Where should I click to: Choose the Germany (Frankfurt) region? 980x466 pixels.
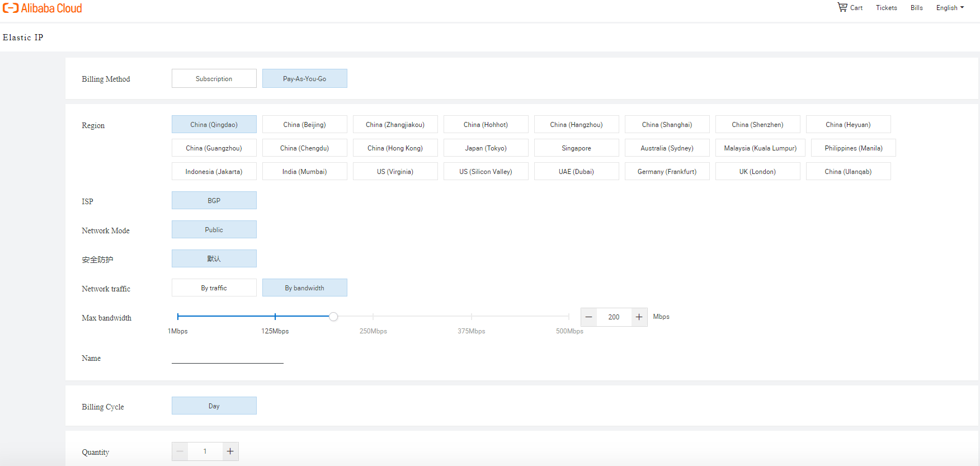[x=667, y=171]
